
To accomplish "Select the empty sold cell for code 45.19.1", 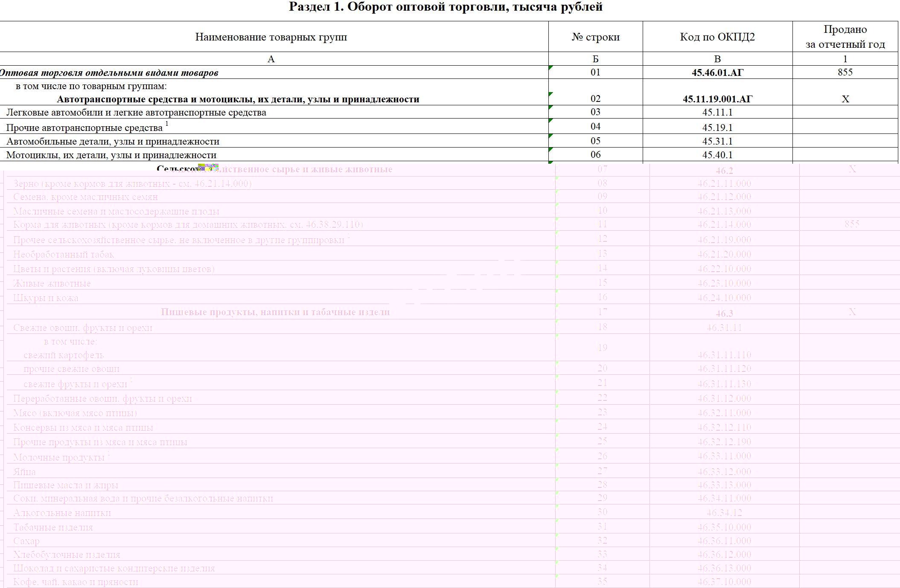I will point(845,127).
